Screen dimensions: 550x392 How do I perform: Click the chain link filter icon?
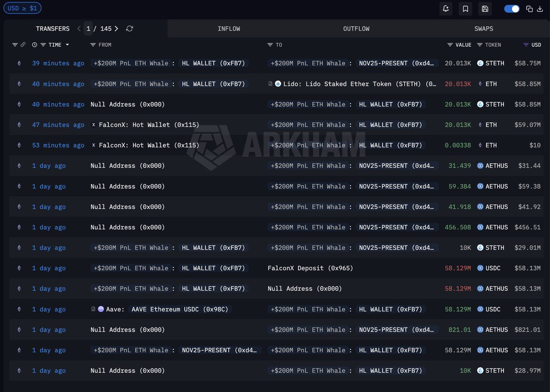coord(23,45)
